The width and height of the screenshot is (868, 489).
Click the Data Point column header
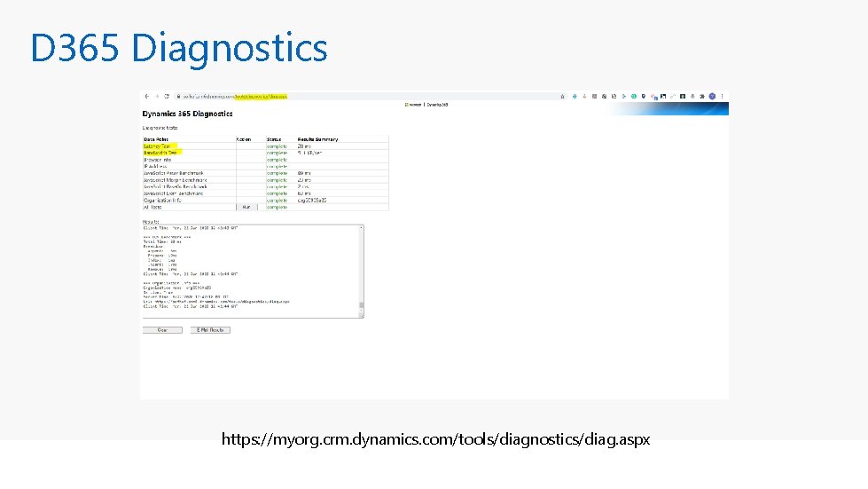point(156,139)
